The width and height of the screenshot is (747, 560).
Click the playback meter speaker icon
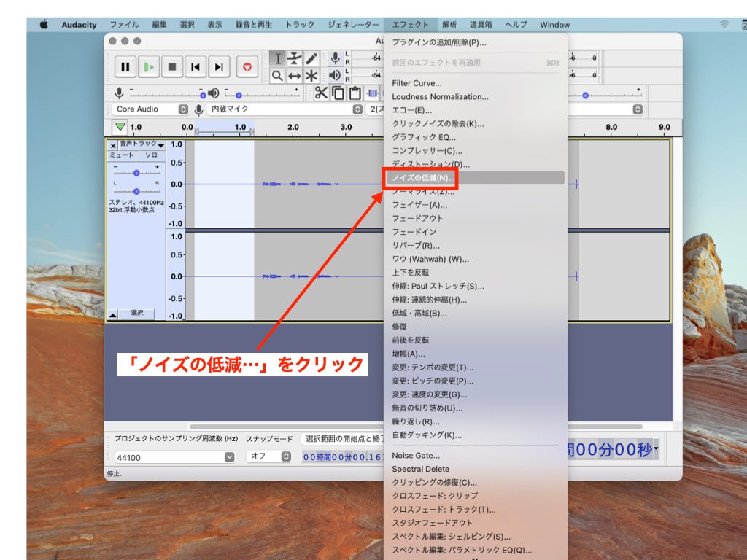pyautogui.click(x=335, y=75)
